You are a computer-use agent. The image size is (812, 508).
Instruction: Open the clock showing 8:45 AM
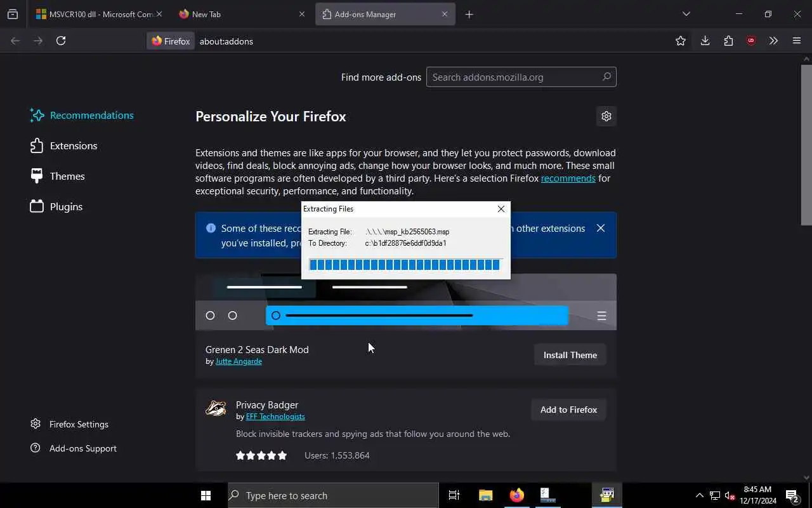click(x=758, y=495)
